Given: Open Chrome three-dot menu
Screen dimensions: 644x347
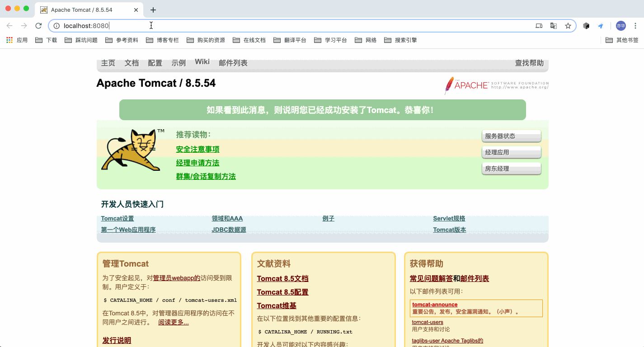Looking at the screenshot, I should (635, 26).
